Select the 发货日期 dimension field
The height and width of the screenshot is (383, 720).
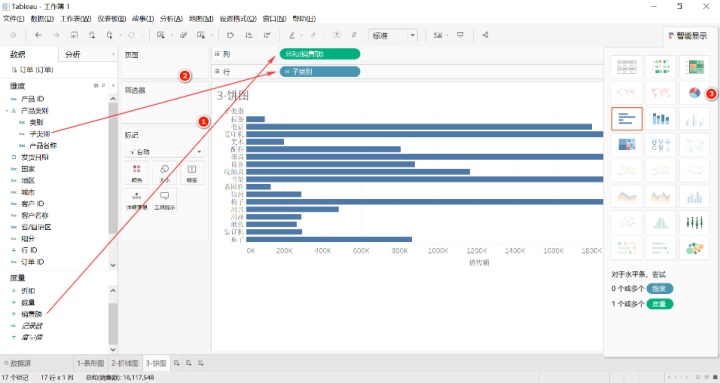[34, 157]
